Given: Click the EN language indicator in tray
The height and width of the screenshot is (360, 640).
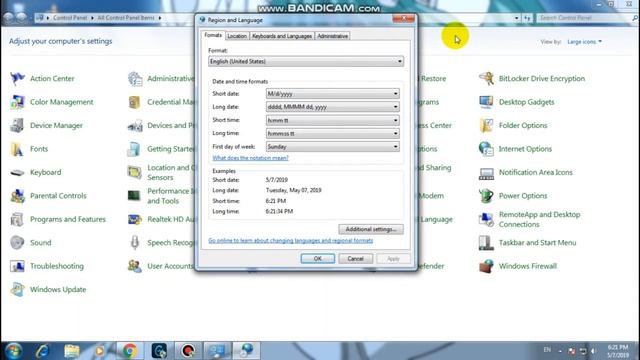Looking at the screenshot, I should point(547,350).
